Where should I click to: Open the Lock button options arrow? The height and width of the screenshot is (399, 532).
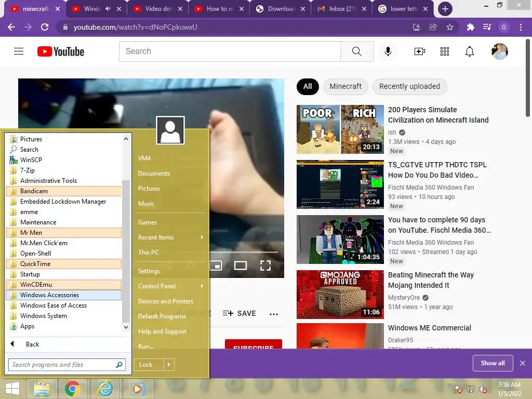click(x=169, y=365)
